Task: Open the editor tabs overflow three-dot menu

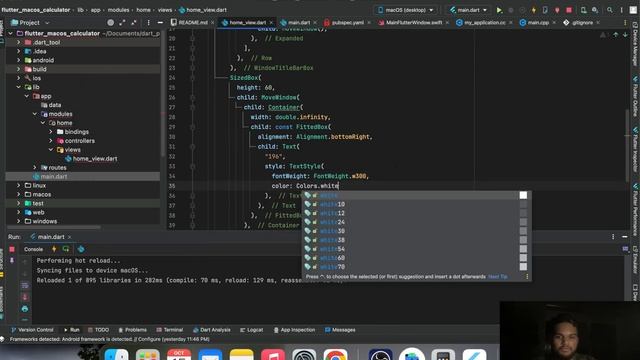Action: (x=625, y=23)
